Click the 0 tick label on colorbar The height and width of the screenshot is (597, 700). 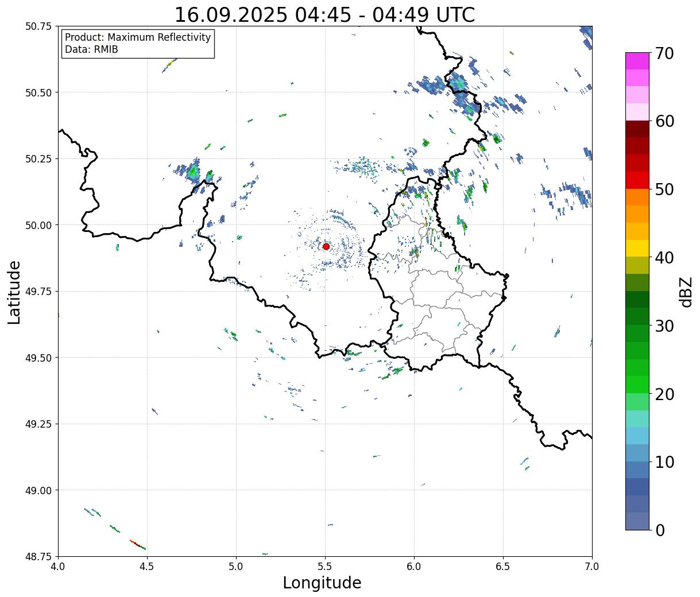tap(659, 530)
